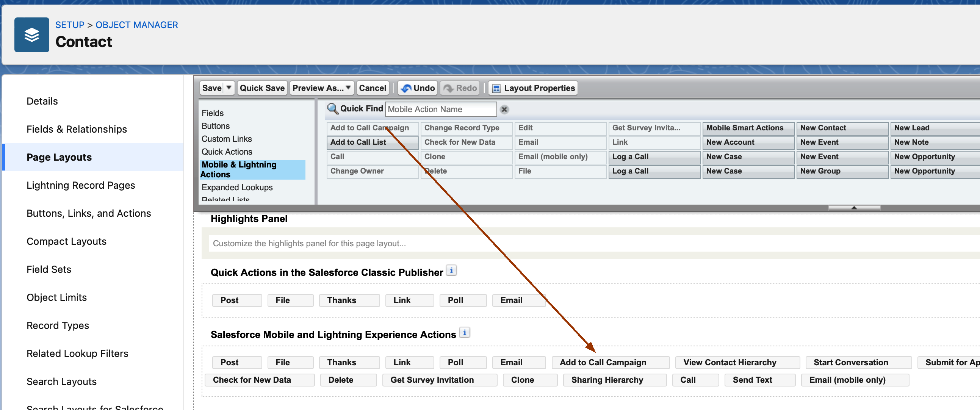Open info icon beside Lightning Experience Actions heading
The image size is (980, 410).
464,333
